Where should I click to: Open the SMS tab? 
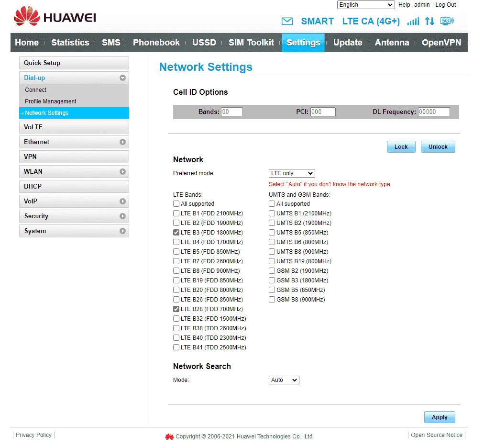[x=111, y=43]
